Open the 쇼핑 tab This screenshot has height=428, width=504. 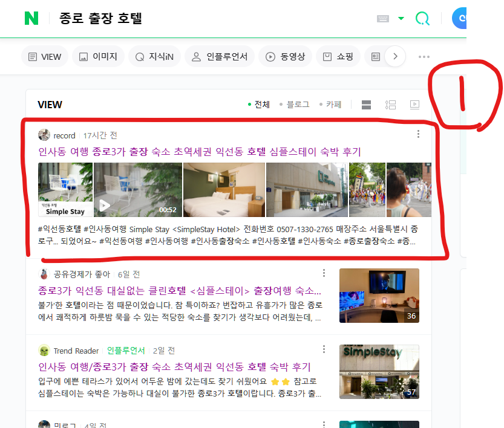(x=338, y=57)
